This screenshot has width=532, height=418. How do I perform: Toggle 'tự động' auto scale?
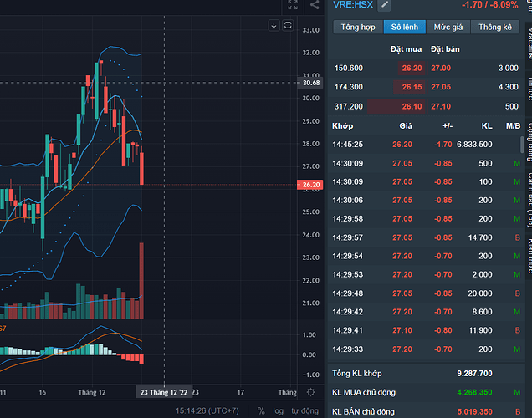(305, 410)
